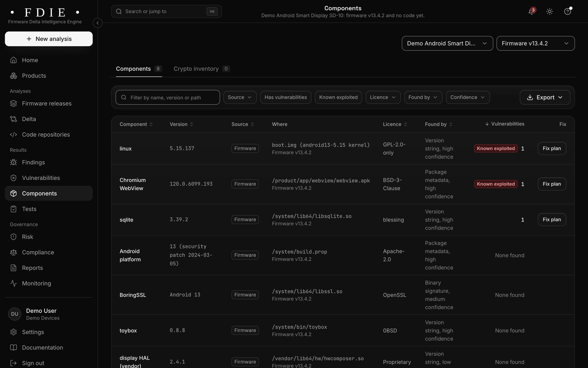Expand the Confidence filter dropdown

[x=468, y=97]
